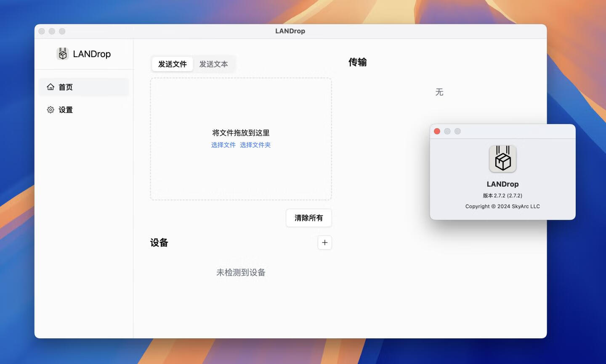Open the 首页 sidebar item
Viewport: 606px width, 364px height.
click(x=84, y=87)
